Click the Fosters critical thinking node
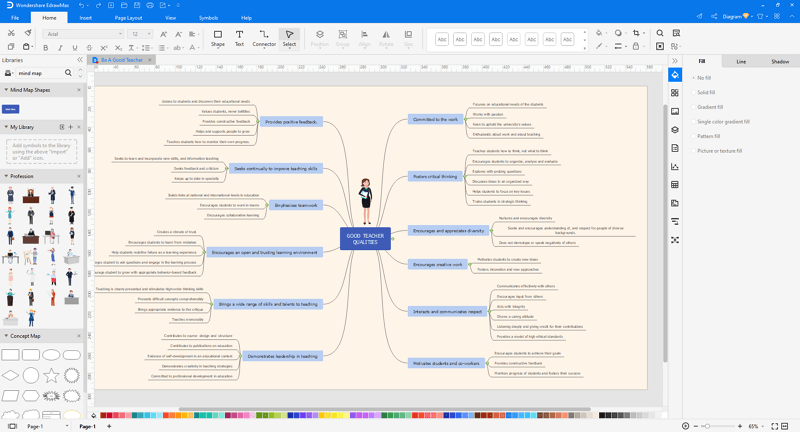This screenshot has height=432, width=800. pyautogui.click(x=435, y=176)
